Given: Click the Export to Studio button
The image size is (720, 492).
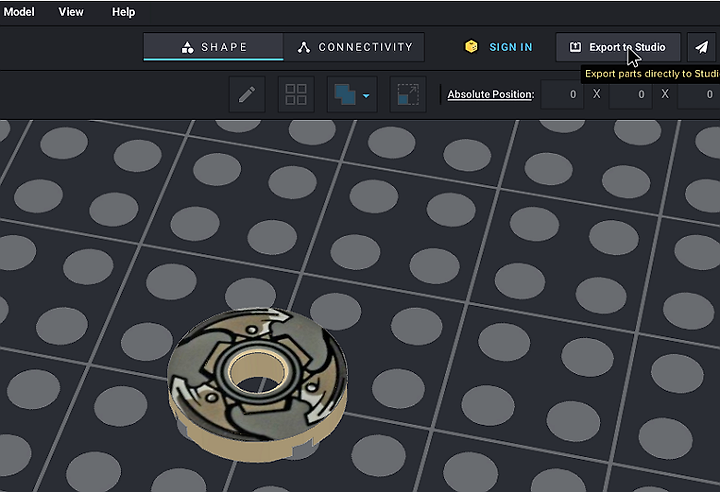Looking at the screenshot, I should pos(618,47).
